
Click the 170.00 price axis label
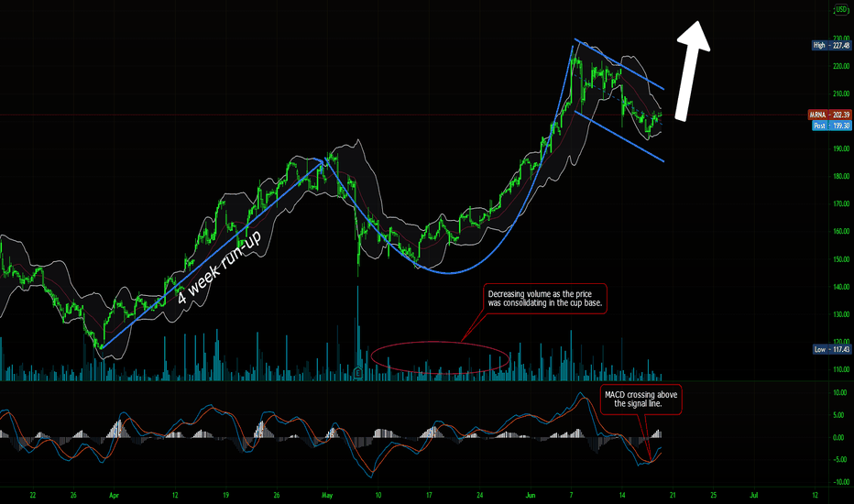841,203
